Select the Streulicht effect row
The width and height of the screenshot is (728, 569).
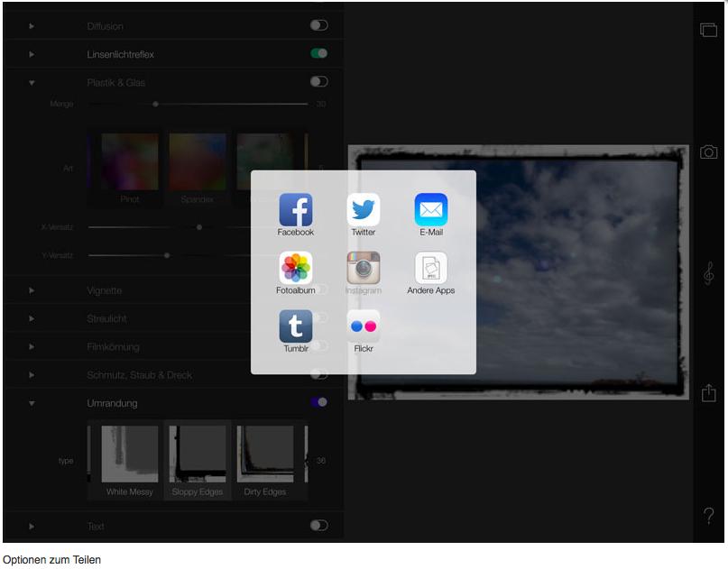pos(106,318)
